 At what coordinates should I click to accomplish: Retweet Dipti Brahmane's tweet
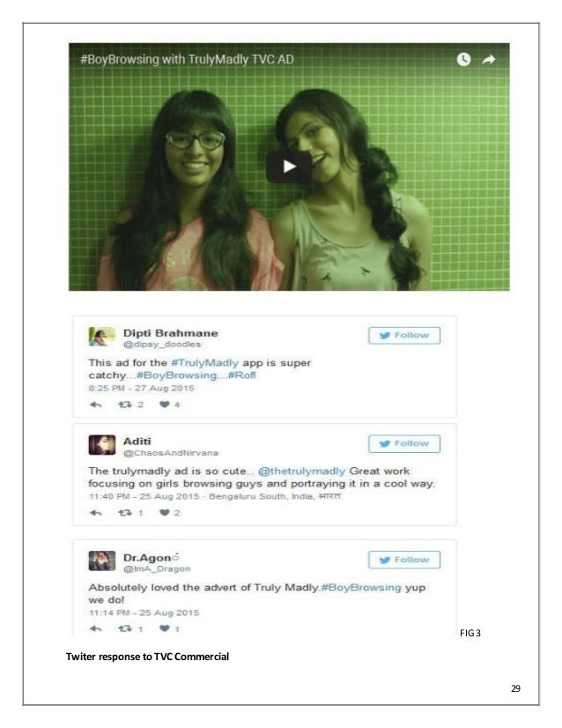(x=125, y=405)
